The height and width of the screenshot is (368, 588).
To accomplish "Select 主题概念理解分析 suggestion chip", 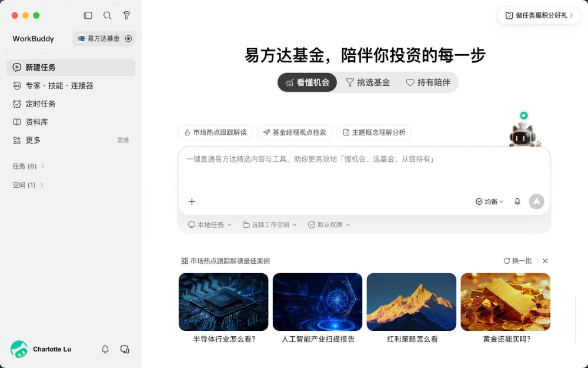I will click(x=374, y=132).
